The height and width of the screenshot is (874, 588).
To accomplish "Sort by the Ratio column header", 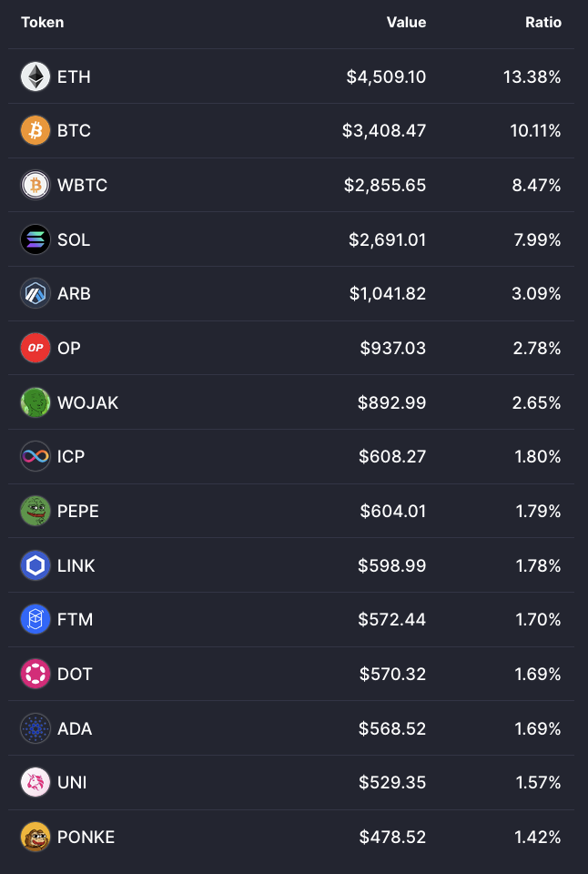I will click(542, 22).
